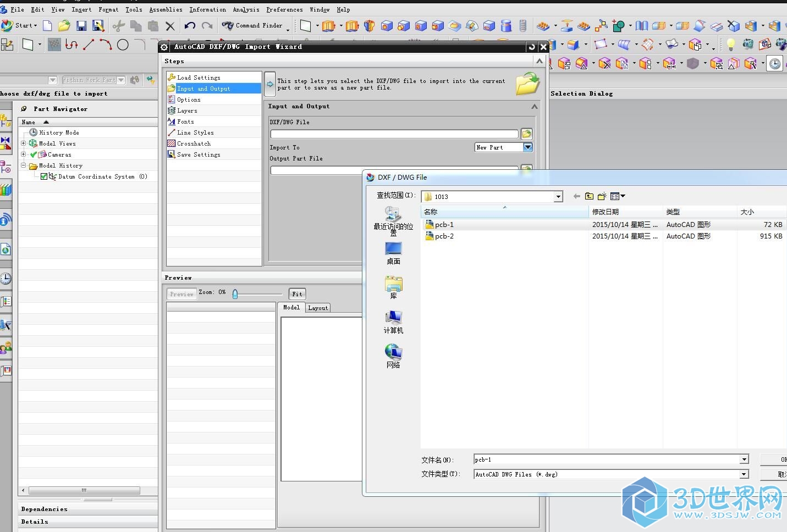The height and width of the screenshot is (532, 787).
Task: Open the view menu dropdown in the file dialog
Action: 618,196
